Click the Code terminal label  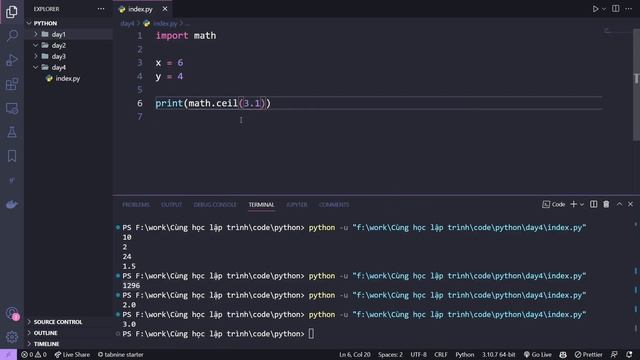[x=554, y=204]
